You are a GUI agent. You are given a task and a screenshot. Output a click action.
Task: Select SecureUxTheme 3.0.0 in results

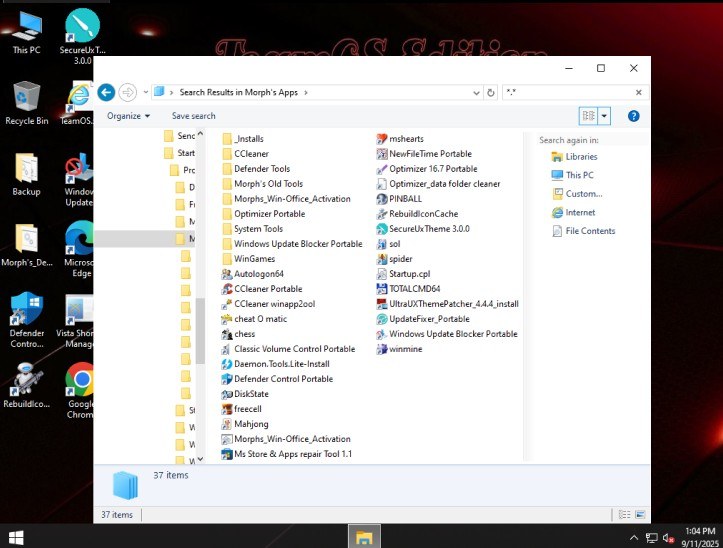[x=423, y=229]
